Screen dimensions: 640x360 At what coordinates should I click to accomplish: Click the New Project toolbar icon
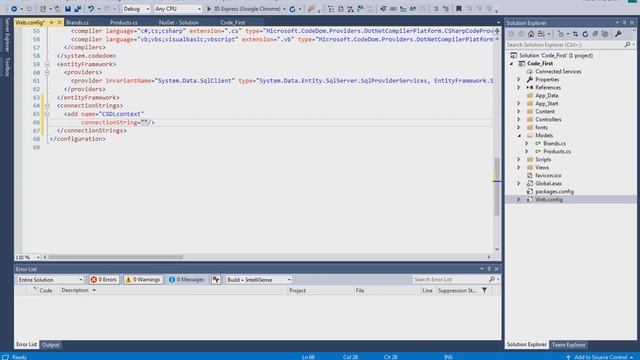point(43,9)
